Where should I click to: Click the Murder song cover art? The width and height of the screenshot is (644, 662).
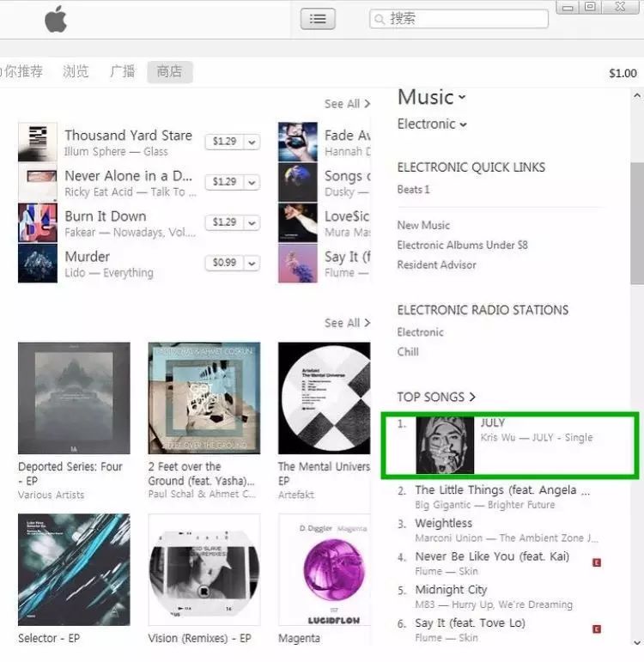pyautogui.click(x=38, y=264)
